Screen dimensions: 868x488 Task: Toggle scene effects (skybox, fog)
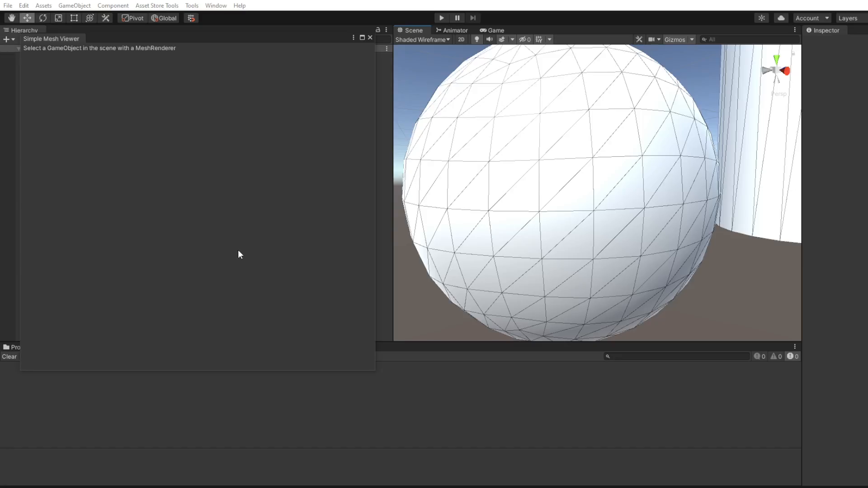click(x=501, y=40)
